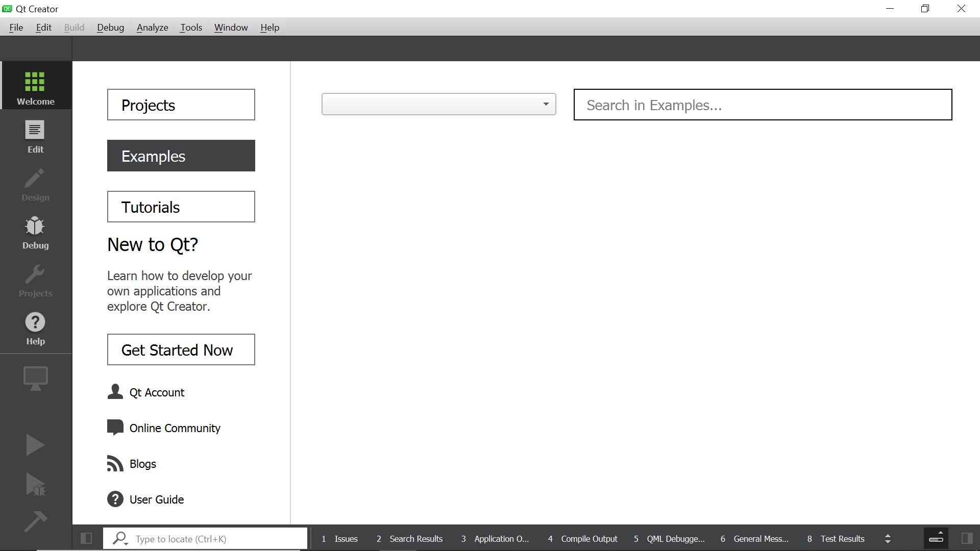This screenshot has height=551, width=980.
Task: Click the User Guide question mark icon
Action: (x=115, y=499)
